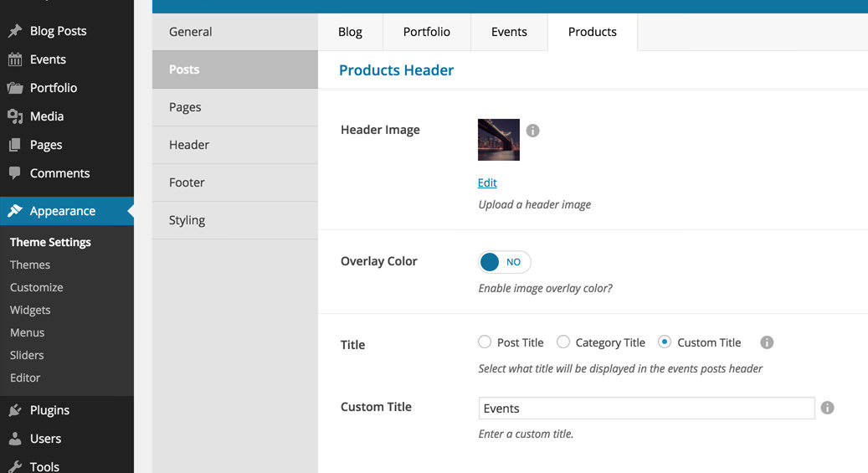
Task: Click the Blog Posts pin icon
Action: 15,30
